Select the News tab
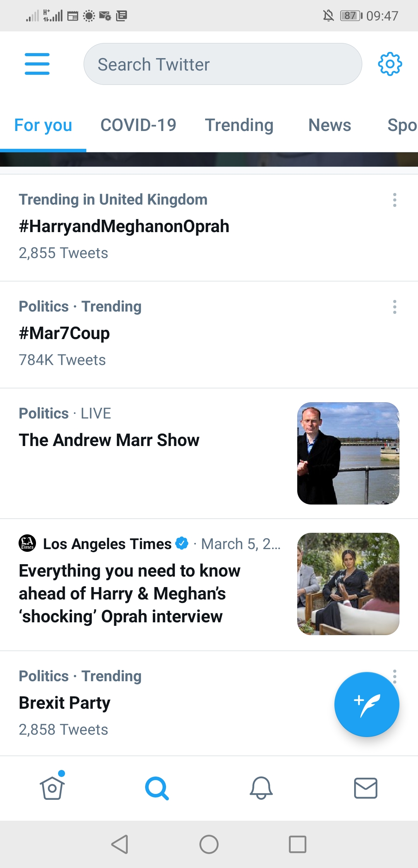Screen dimensions: 418x868 coord(329,125)
